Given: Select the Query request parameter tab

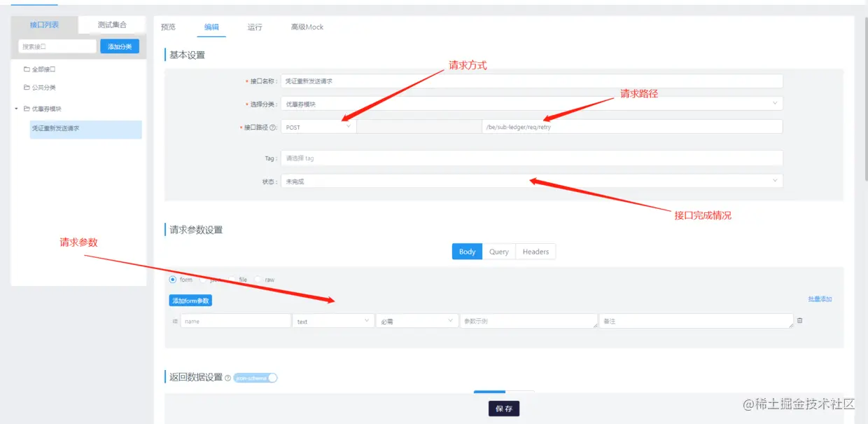Looking at the screenshot, I should click(499, 252).
